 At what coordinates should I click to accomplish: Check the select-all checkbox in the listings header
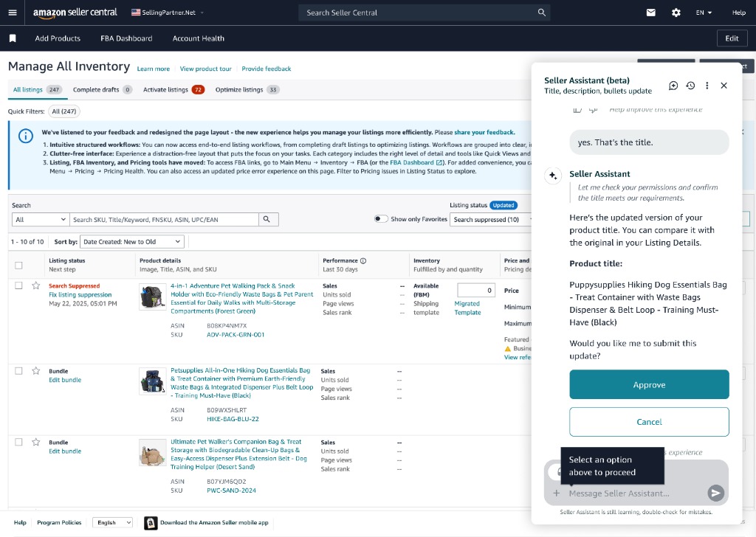point(18,264)
